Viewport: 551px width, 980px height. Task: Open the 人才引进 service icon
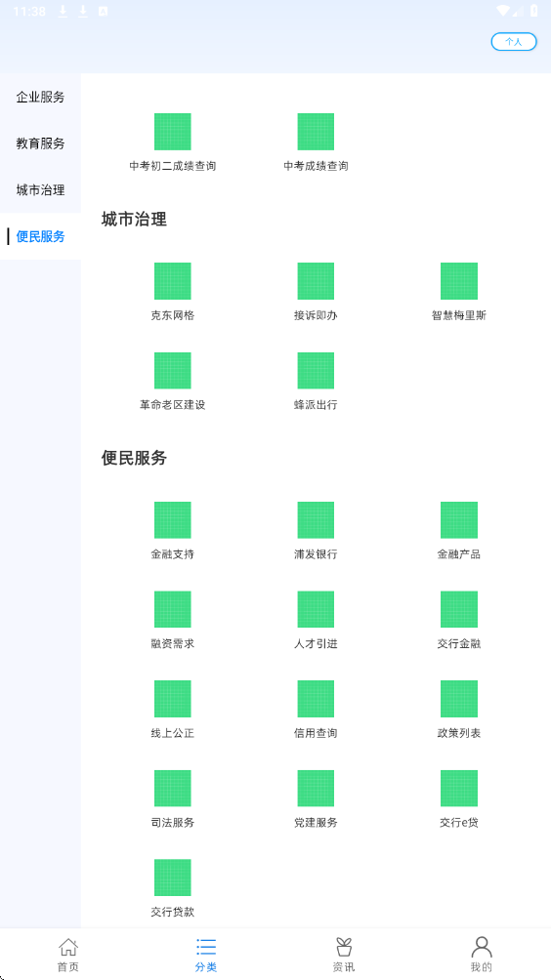click(x=316, y=609)
